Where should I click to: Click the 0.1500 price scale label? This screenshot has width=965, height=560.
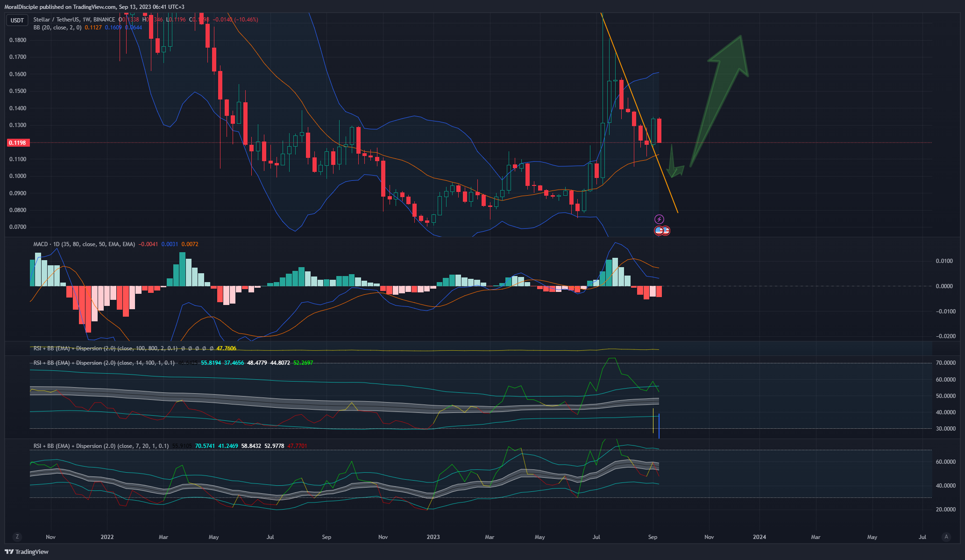[x=18, y=91]
